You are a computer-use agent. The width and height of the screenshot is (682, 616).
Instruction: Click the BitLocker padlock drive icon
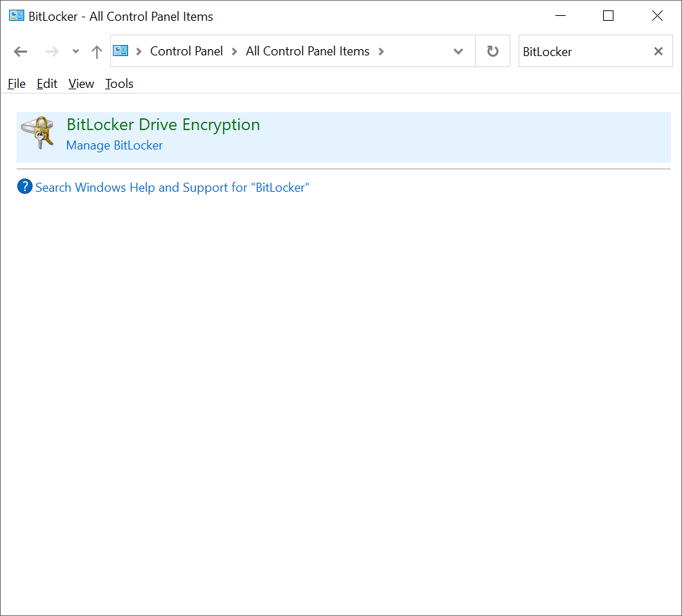38,133
